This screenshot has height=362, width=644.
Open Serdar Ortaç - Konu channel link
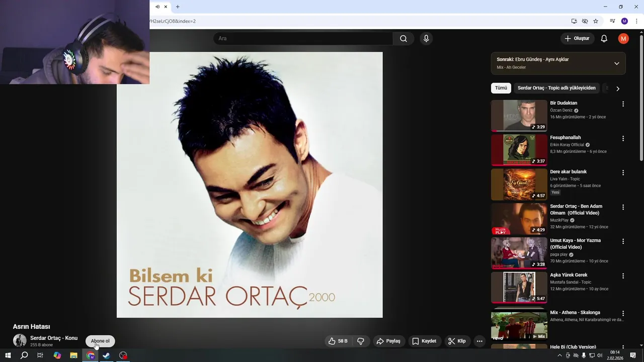pos(54,338)
